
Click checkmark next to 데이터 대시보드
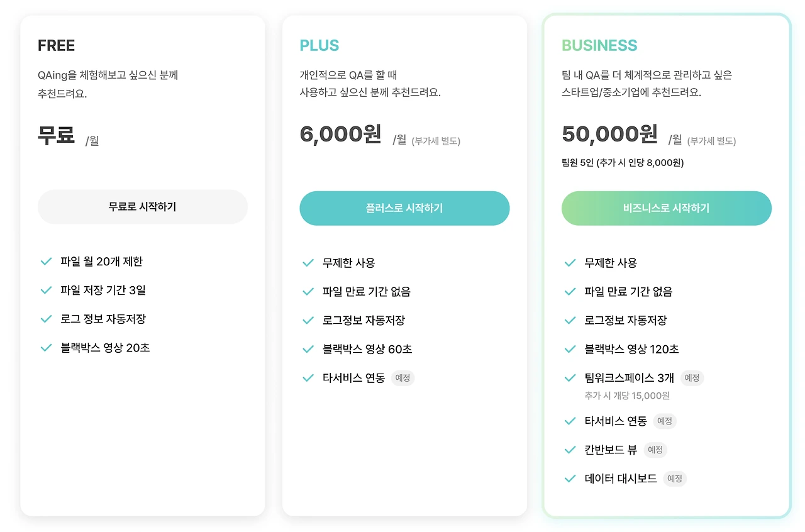570,479
